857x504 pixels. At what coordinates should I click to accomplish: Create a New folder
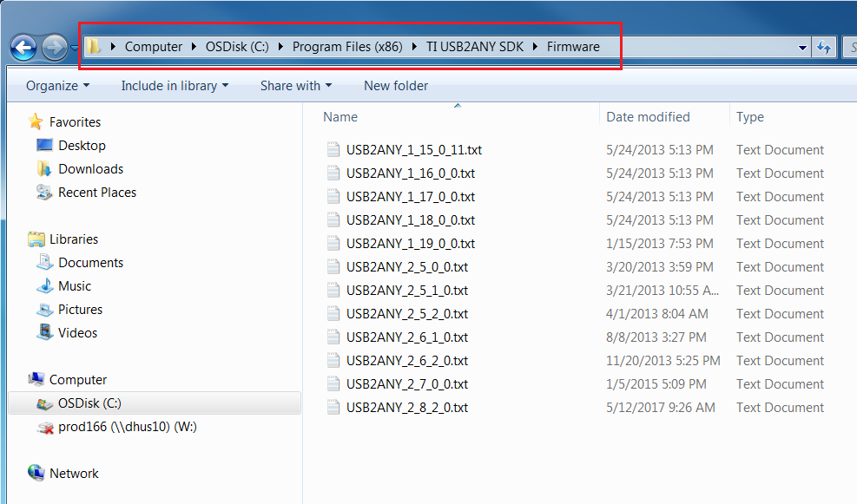pos(396,86)
